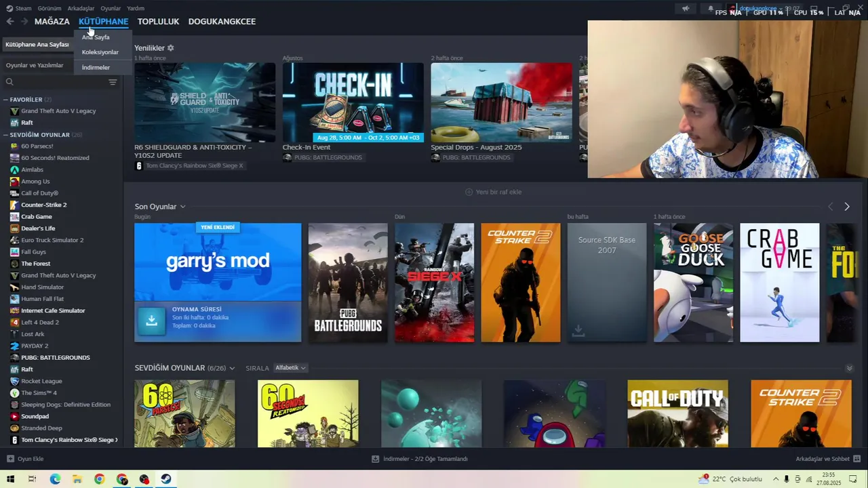868x488 pixels.
Task: Open the Oyunlar menu
Action: point(111,9)
